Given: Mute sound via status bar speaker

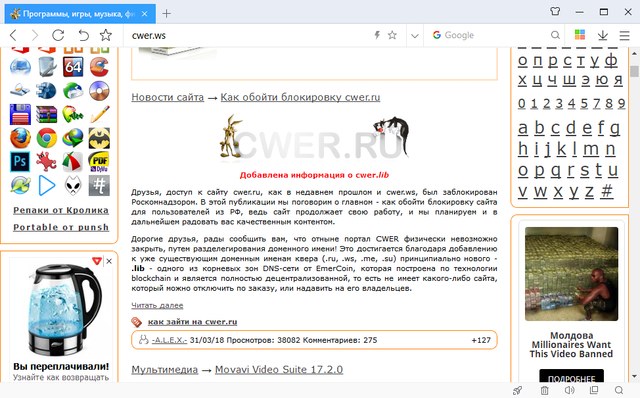Looking at the screenshot, I should point(569,390).
